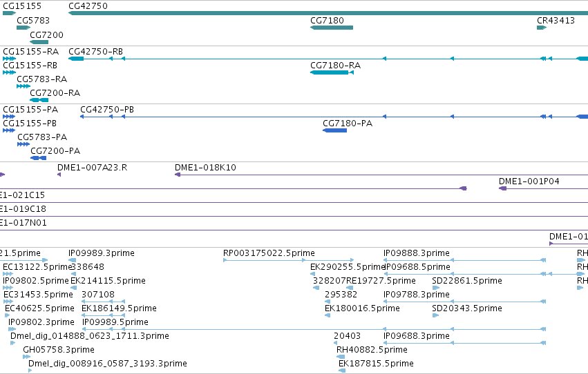Select the CG7180 gene bar
This screenshot has height=374, width=588.
[332, 28]
